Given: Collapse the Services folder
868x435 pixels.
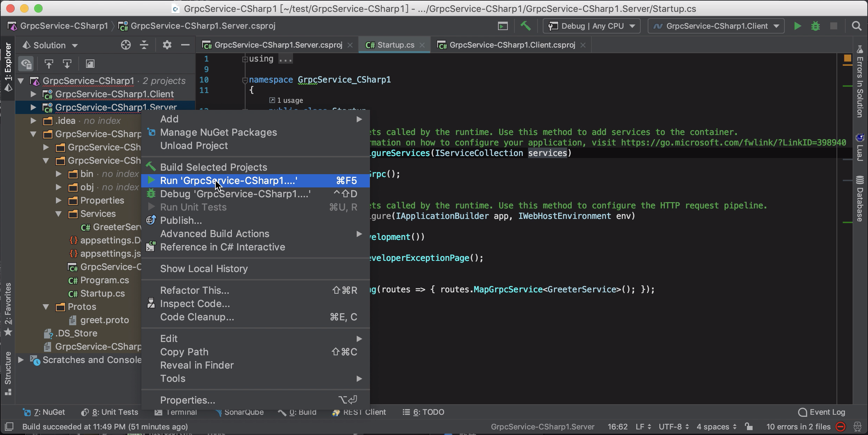Looking at the screenshot, I should pos(58,214).
